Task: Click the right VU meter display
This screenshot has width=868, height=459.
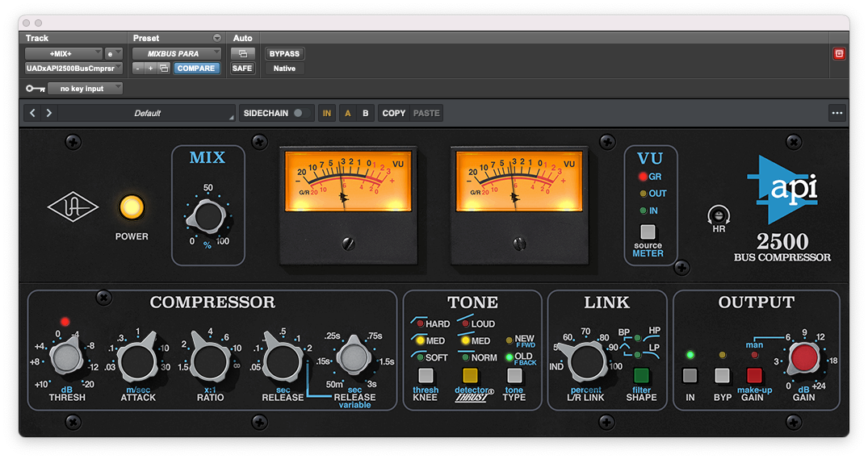Action: tap(519, 182)
